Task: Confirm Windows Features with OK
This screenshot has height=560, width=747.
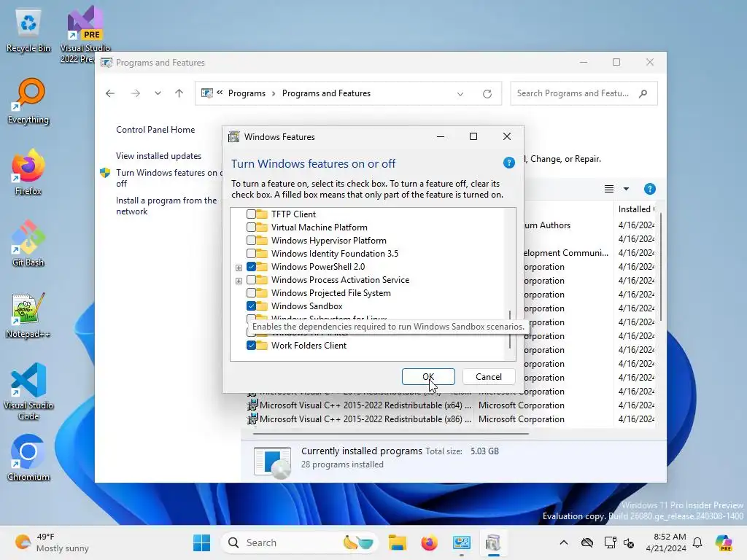Action: click(x=428, y=377)
